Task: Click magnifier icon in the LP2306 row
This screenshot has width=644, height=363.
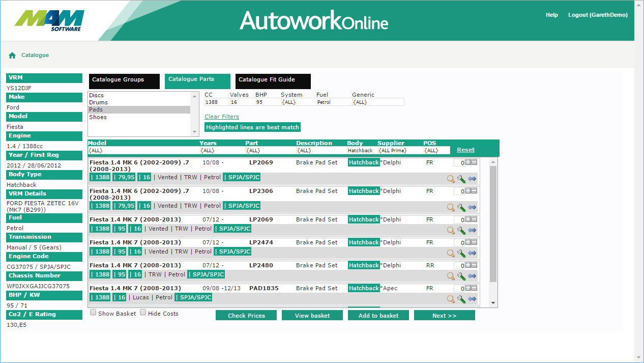Action: [450, 207]
